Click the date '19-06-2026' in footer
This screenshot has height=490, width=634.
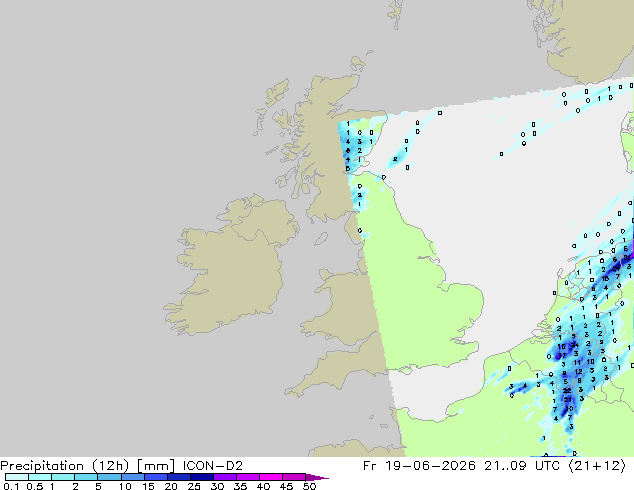point(430,466)
